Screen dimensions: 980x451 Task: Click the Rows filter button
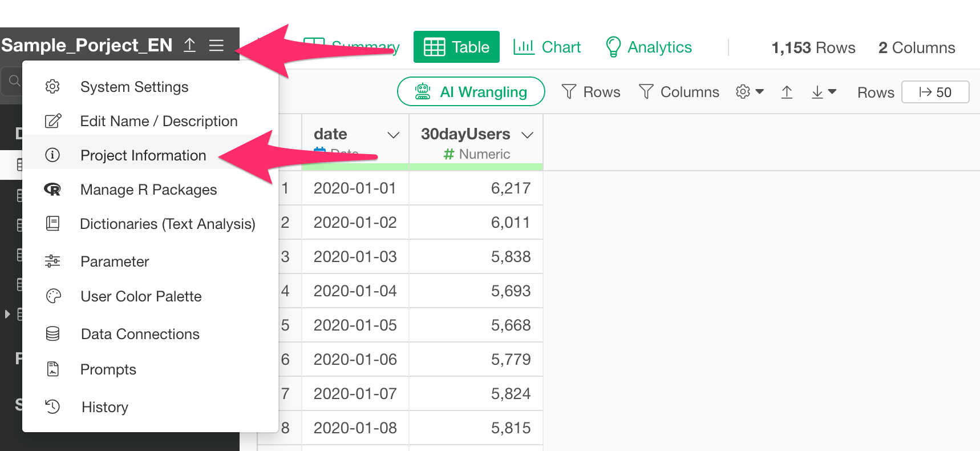point(591,92)
